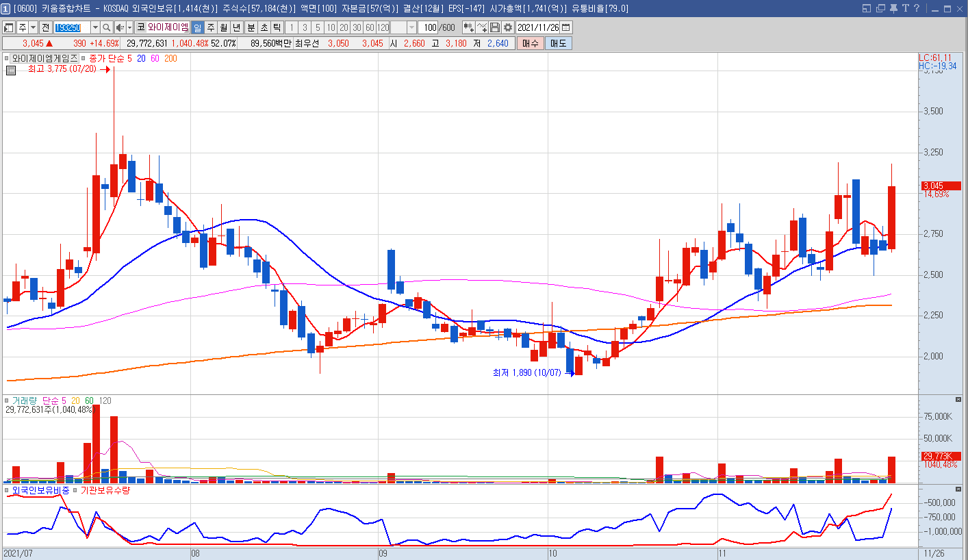Select the 월 (monthly) period button
Screen dimensions: 968x560
coord(223,27)
